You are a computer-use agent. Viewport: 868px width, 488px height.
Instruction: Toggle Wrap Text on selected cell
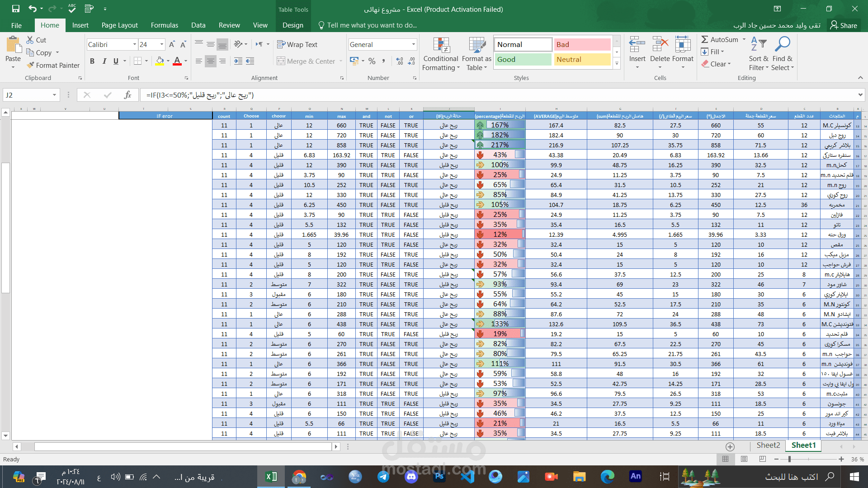point(297,44)
